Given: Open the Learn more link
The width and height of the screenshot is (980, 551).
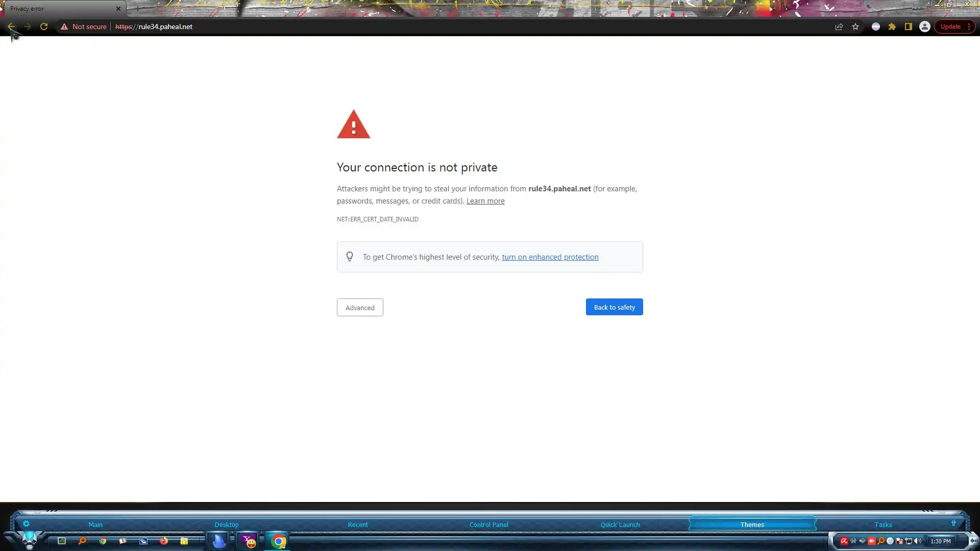Looking at the screenshot, I should [x=485, y=201].
